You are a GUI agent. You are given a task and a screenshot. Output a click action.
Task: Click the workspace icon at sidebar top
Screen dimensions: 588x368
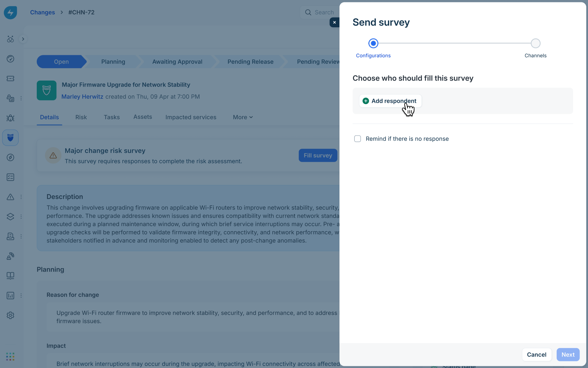pyautogui.click(x=10, y=39)
